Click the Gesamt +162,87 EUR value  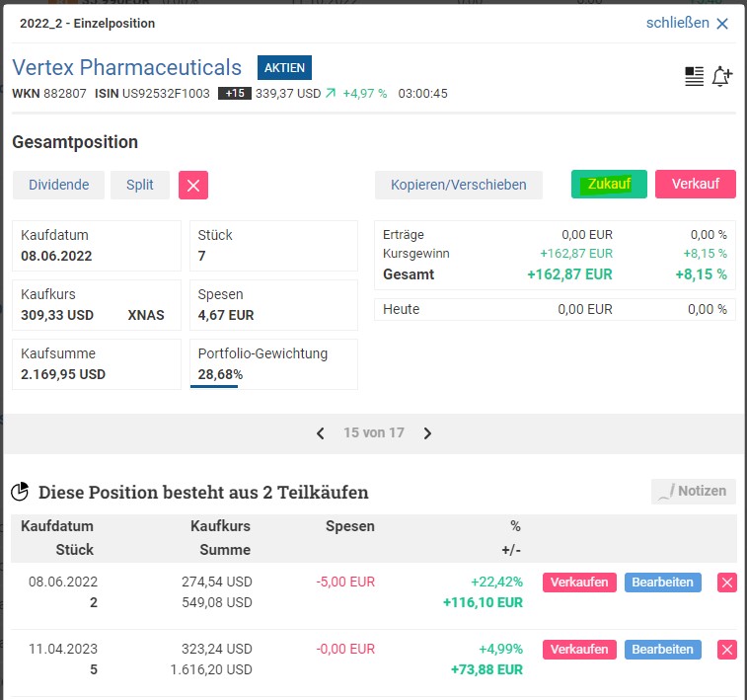(569, 274)
